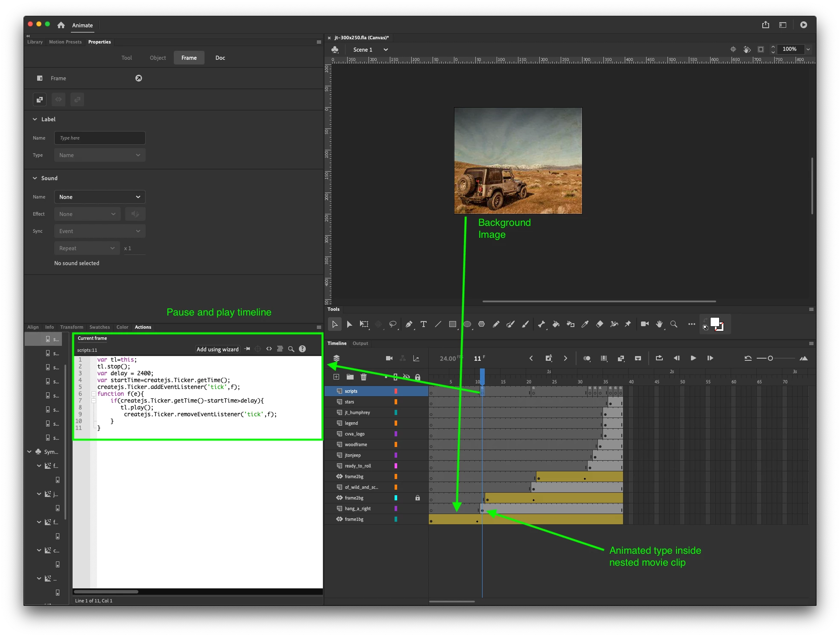Open the Actions panel help icon
Viewport: 840px width, 637px height.
coord(302,349)
